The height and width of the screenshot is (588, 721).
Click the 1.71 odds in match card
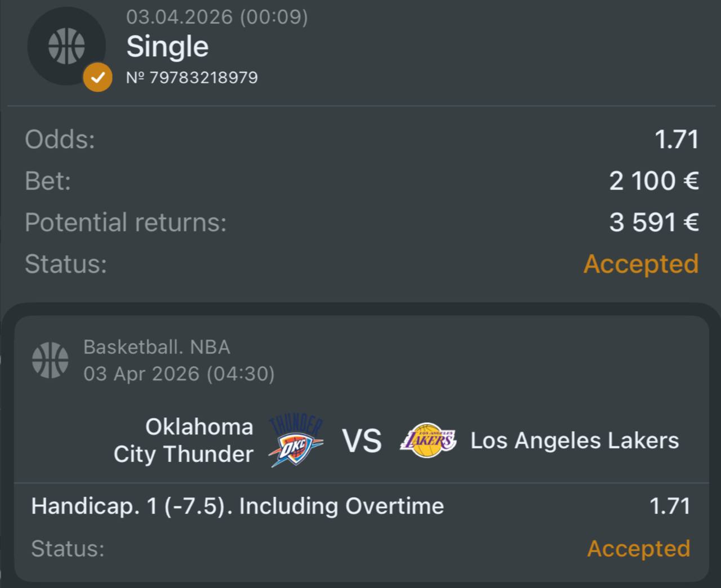point(670,506)
